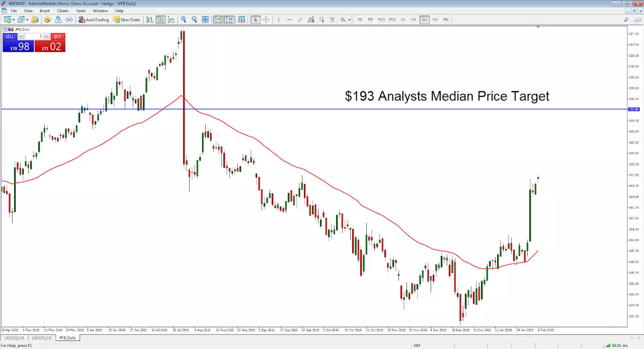This screenshot has width=644, height=349.
Task: Expand the profiles dropdown arrow
Action: [27, 20]
